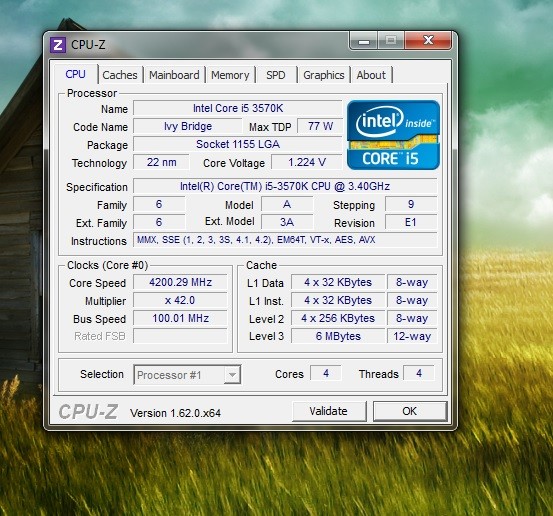The width and height of the screenshot is (553, 516).
Task: Open the Mainboard tab
Action: [x=174, y=75]
